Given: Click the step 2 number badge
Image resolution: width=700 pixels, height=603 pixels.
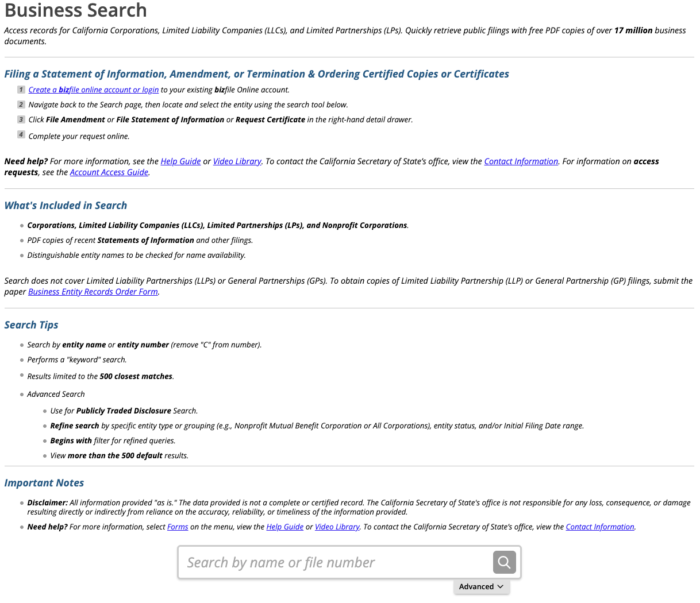Looking at the screenshot, I should (x=21, y=105).
